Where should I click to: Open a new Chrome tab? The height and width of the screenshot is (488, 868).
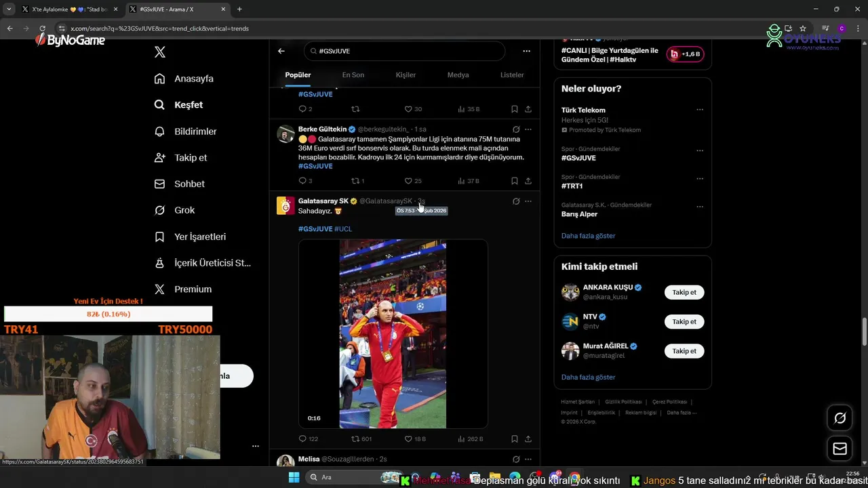pos(239,9)
